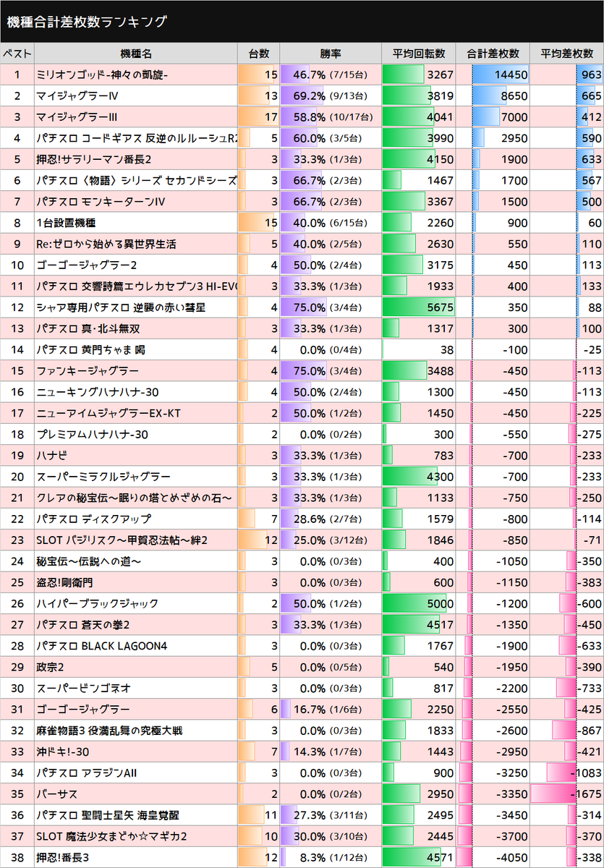
Task: Select the 盗忍!剛衛門 machine name
Action: pos(64,582)
